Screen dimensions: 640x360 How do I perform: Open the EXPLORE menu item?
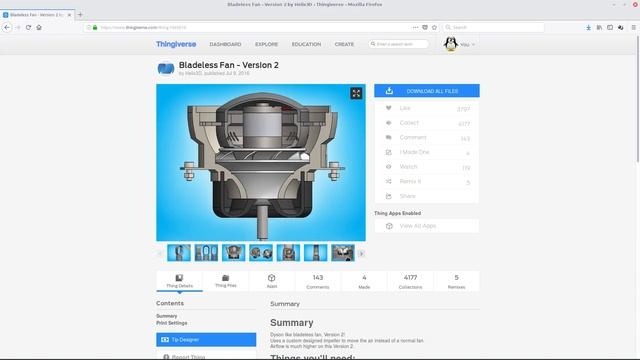tap(267, 44)
